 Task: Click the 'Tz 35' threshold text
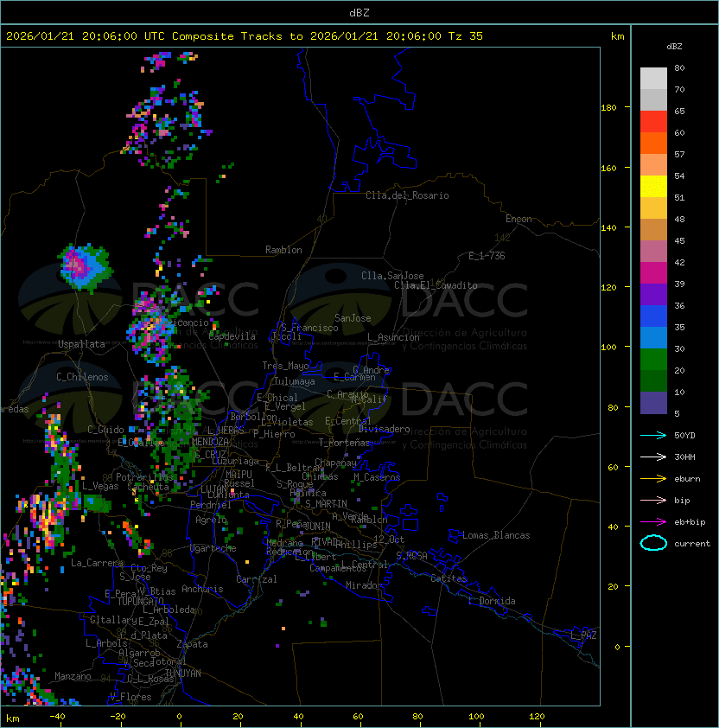(x=466, y=36)
